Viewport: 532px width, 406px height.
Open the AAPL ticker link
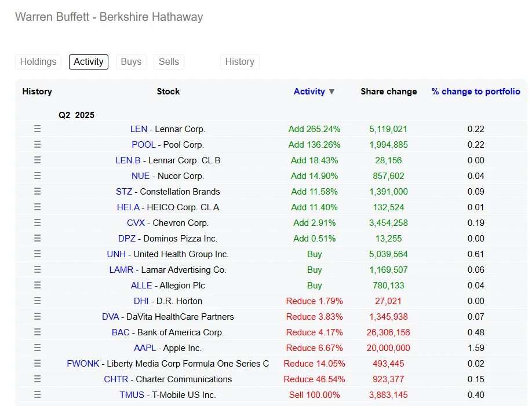(145, 348)
